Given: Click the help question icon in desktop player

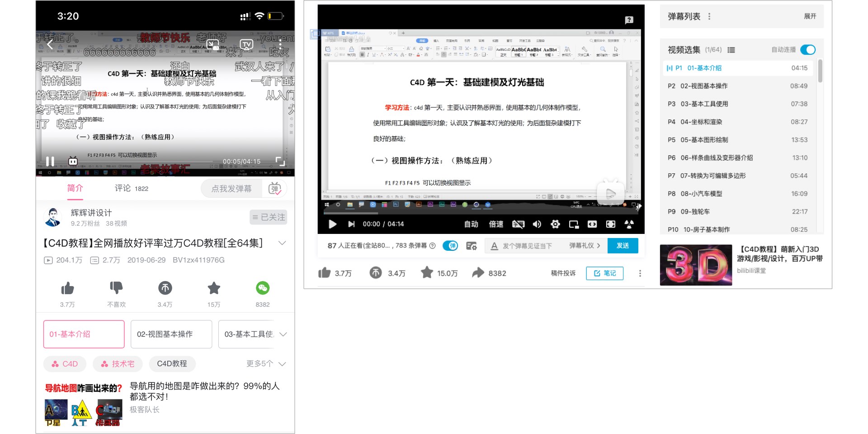Looking at the screenshot, I should point(629,20).
